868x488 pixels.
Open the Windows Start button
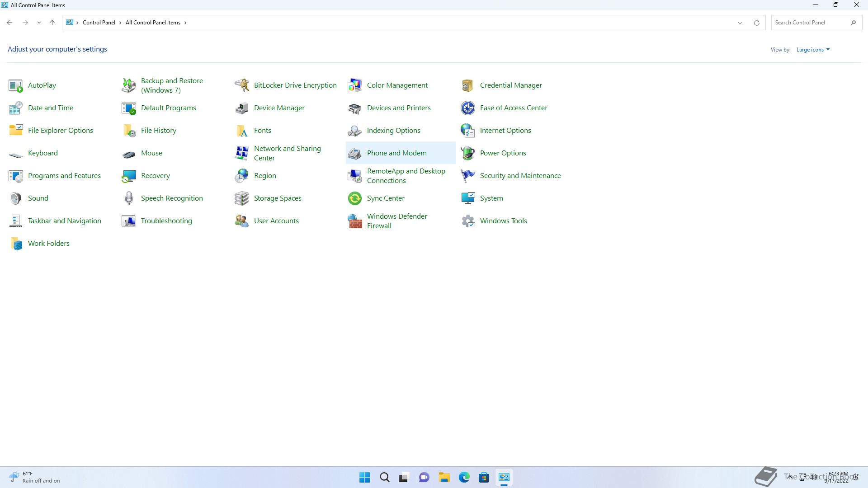tap(364, 477)
